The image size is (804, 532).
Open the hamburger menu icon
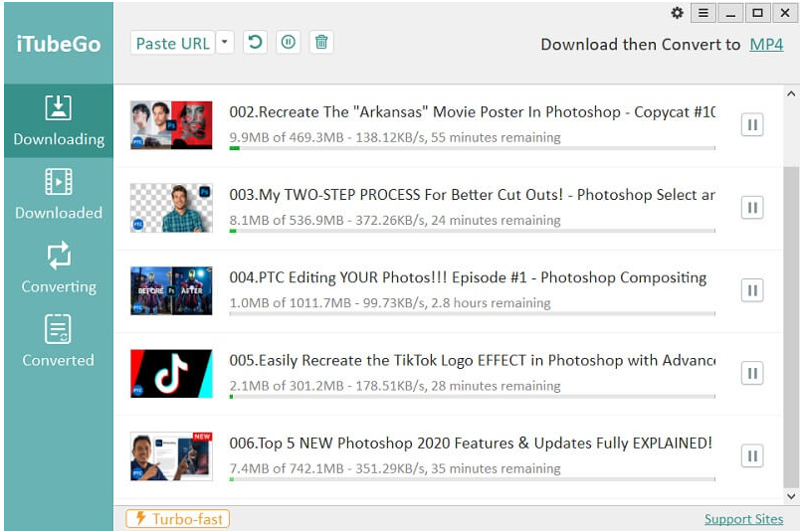click(x=703, y=13)
